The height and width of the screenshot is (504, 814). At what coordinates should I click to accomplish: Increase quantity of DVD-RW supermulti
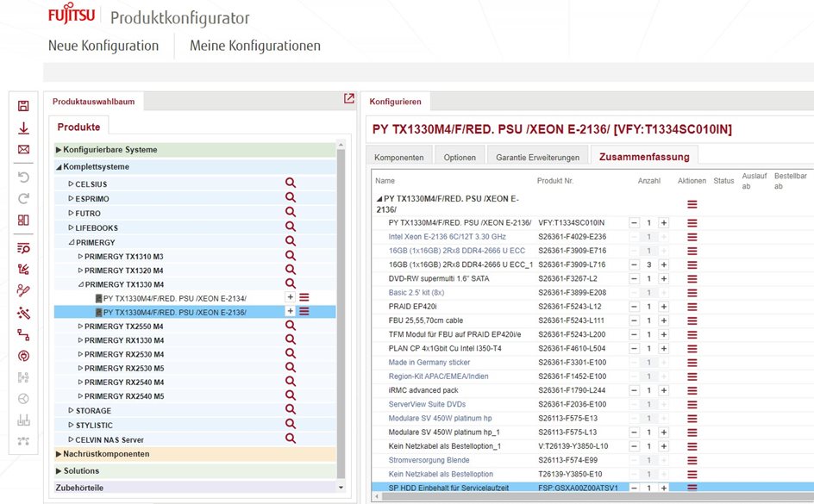(x=663, y=279)
